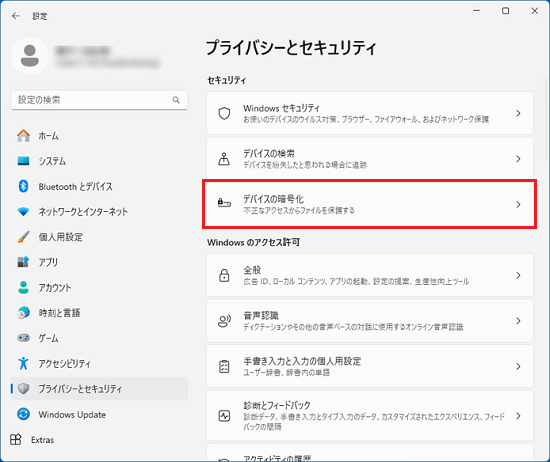550x462 pixels.
Task: Close the 設定 window
Action: point(535,11)
